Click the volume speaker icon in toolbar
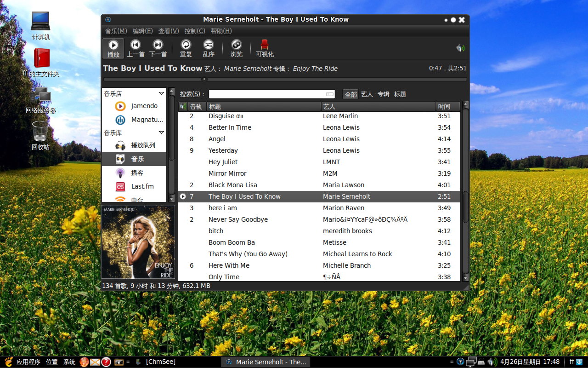 click(x=460, y=48)
